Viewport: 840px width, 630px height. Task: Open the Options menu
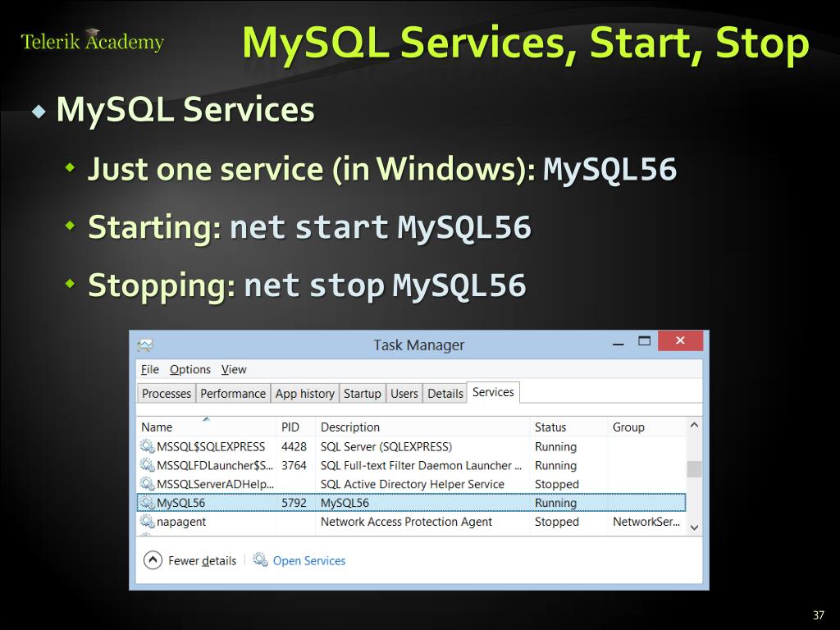tap(190, 369)
